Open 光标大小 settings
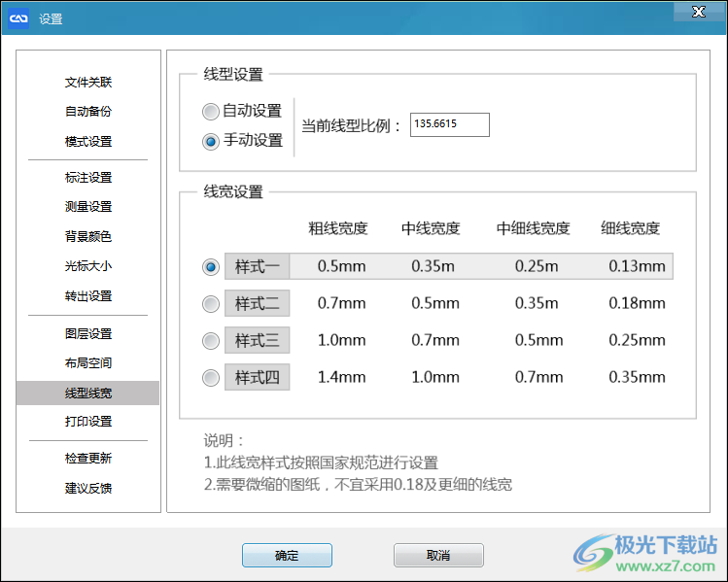This screenshot has height=582, width=728. 88,266
